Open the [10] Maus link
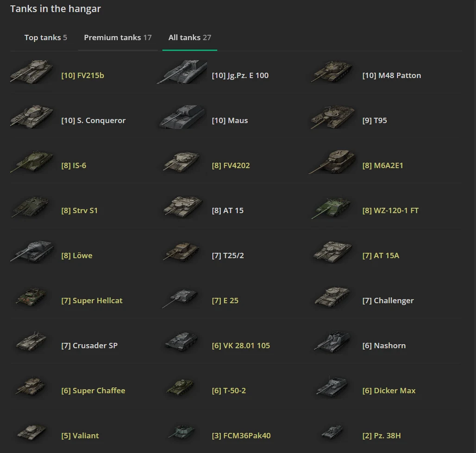This screenshot has height=453, width=476. [x=230, y=120]
